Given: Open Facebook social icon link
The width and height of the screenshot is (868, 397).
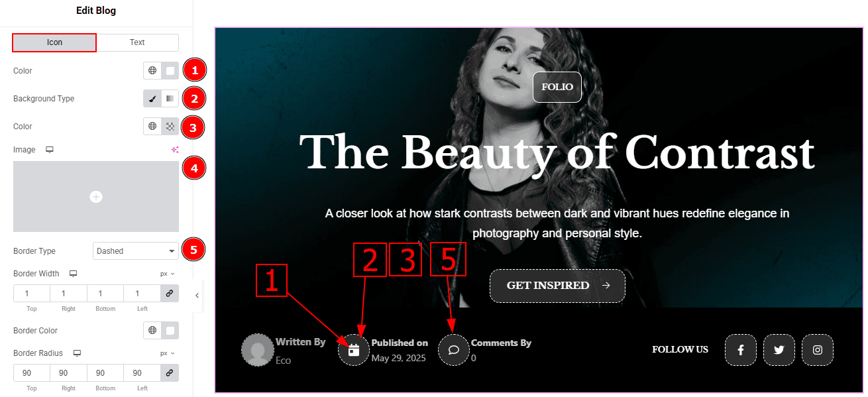Looking at the screenshot, I should (741, 350).
